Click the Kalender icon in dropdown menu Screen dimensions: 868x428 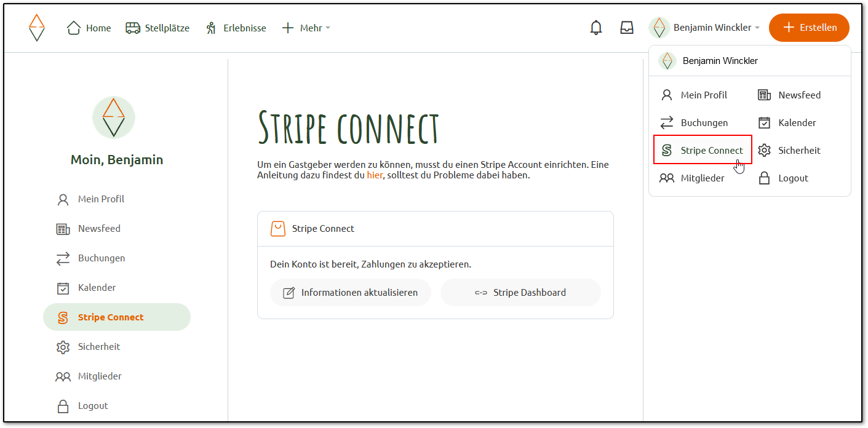pos(764,123)
